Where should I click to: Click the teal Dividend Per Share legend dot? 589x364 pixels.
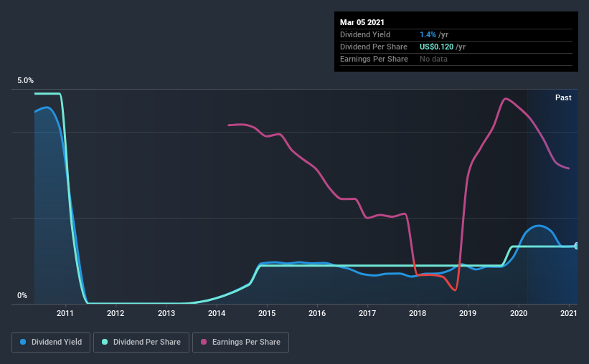(x=105, y=342)
